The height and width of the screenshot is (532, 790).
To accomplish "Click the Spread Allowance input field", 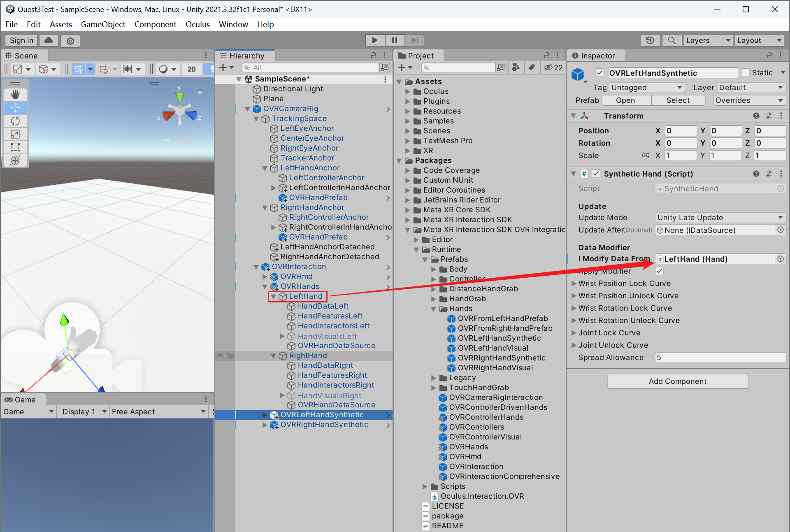I will 720,358.
